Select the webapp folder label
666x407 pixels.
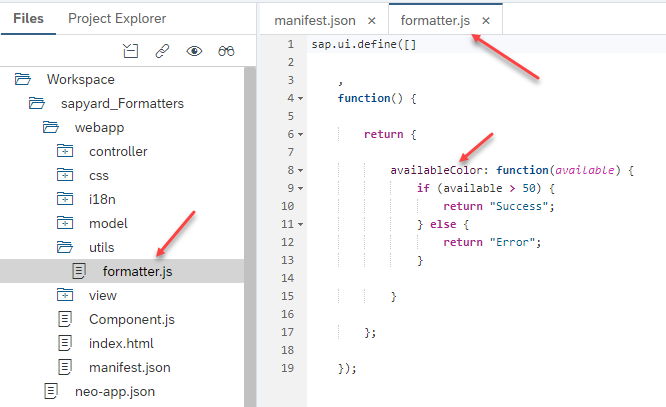coord(99,127)
